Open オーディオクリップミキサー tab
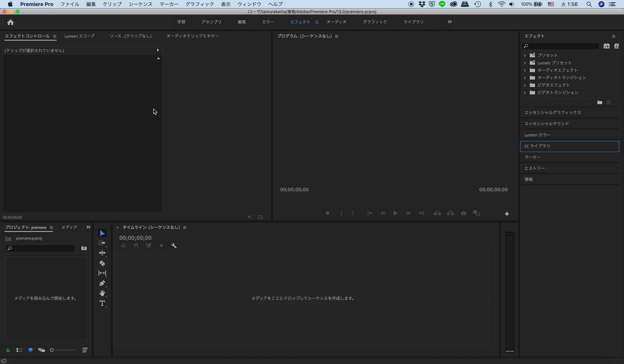Screen dimensions: 624x364 click(x=193, y=36)
